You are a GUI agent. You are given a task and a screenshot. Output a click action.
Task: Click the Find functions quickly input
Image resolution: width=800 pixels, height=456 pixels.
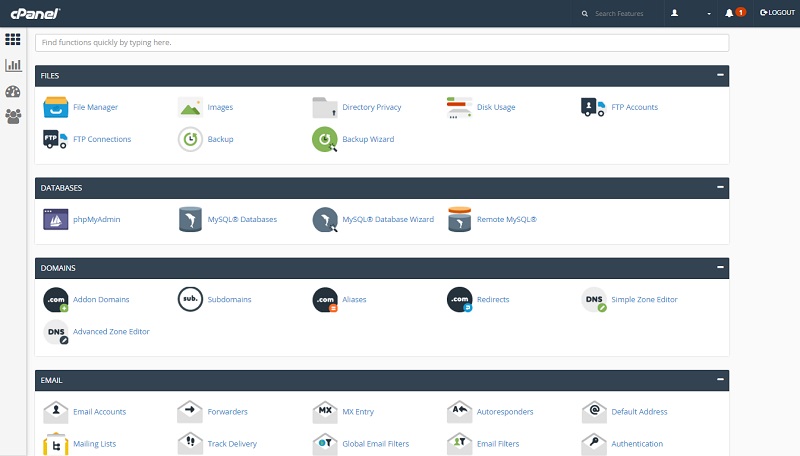click(x=382, y=42)
